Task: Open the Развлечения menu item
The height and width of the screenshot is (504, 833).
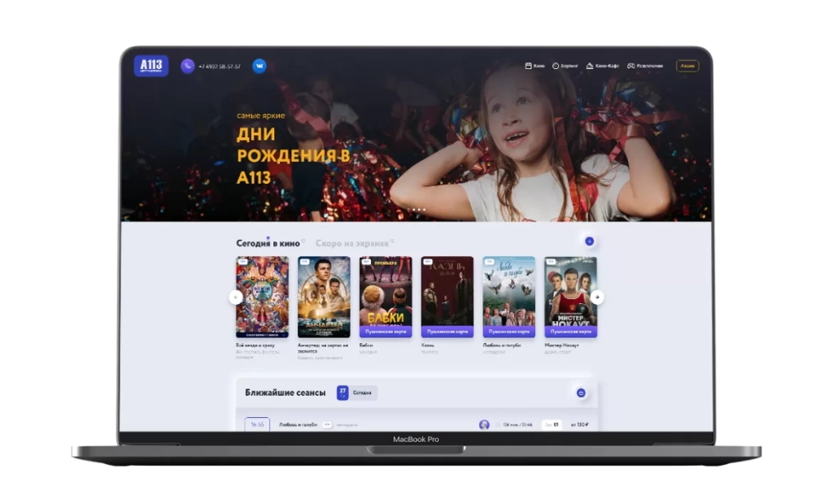Action: point(645,66)
